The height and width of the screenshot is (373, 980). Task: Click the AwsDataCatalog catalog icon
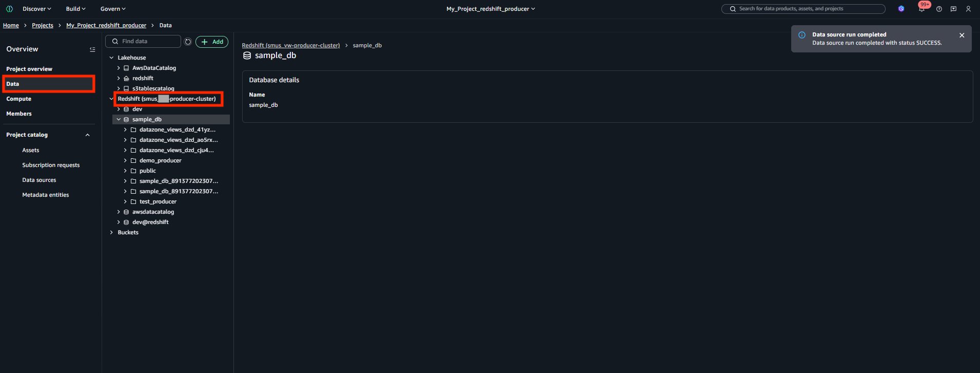(x=126, y=68)
